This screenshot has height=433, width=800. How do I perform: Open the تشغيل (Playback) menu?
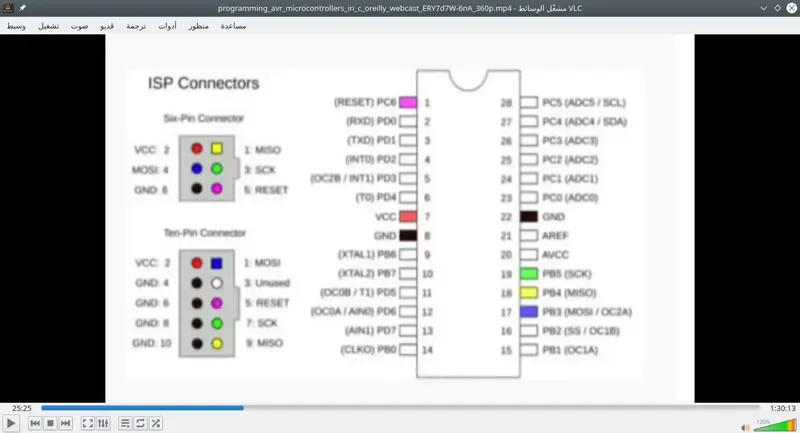click(48, 25)
